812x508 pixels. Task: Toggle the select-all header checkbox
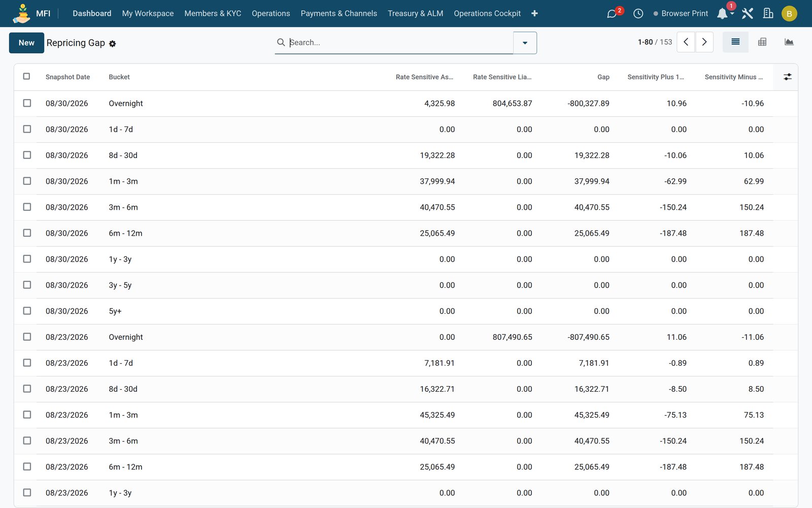pyautogui.click(x=26, y=76)
